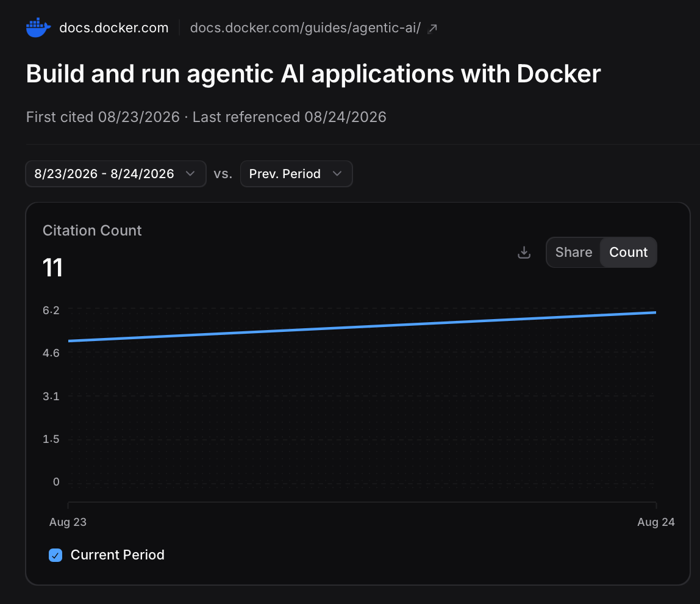700x604 pixels.
Task: Toggle the Current Period checkbox
Action: [55, 555]
